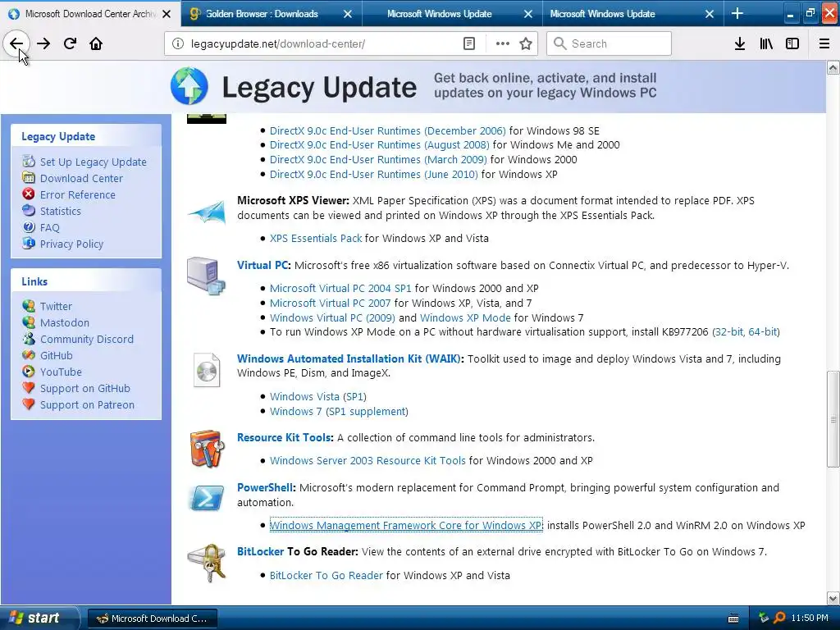Open the YouTube link
840x630 pixels.
61,372
